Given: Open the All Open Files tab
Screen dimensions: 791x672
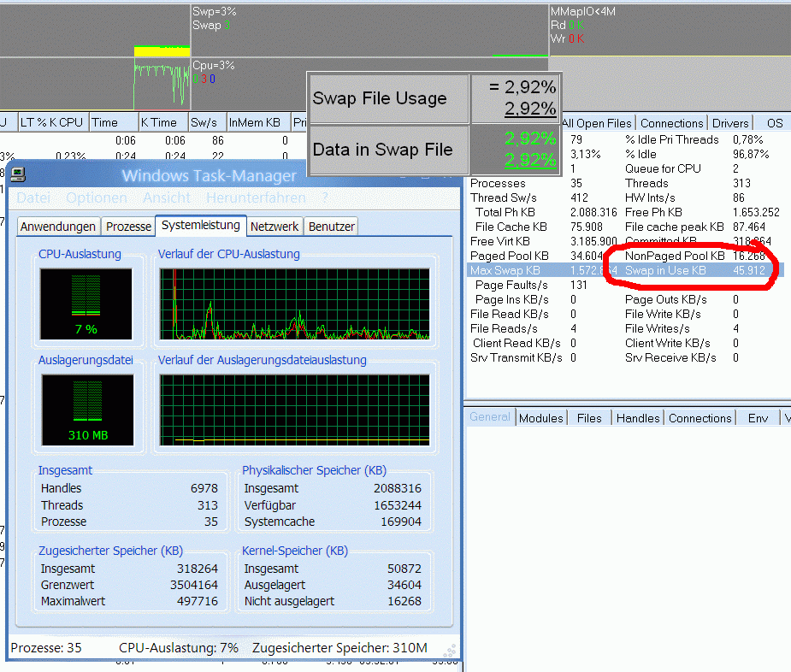Looking at the screenshot, I should tap(597, 123).
